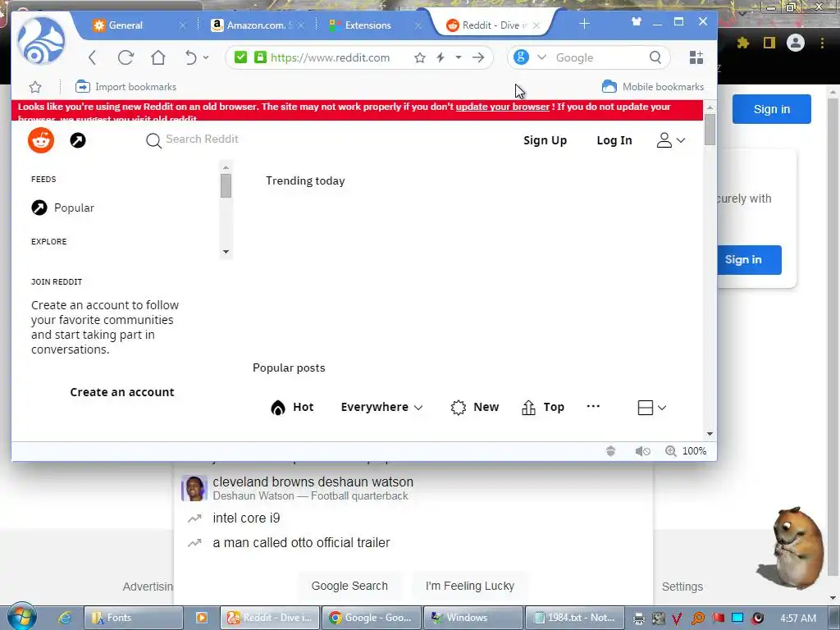Screen dimensions: 840x630
Task: Sort posts by Hot
Action: pyautogui.click(x=292, y=407)
